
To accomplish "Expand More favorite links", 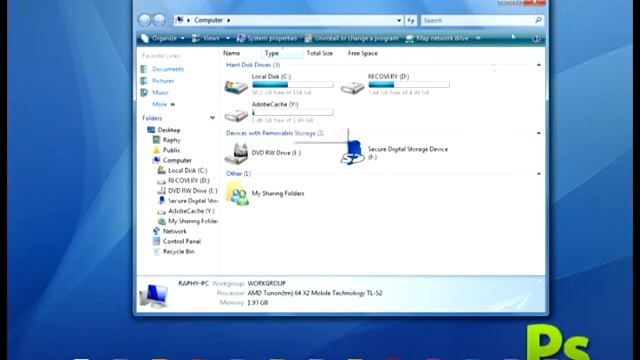I will point(163,104).
